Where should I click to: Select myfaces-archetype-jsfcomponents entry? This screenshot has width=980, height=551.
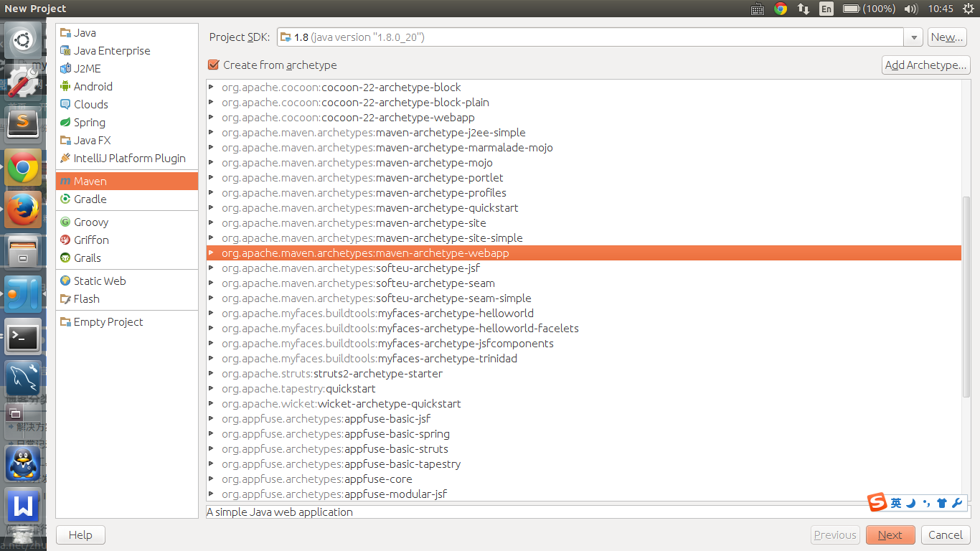[x=584, y=344]
